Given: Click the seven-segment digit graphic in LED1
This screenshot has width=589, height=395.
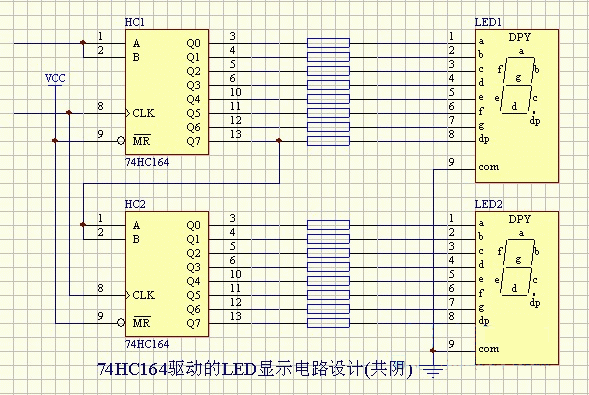Looking at the screenshot, I should [518, 85].
